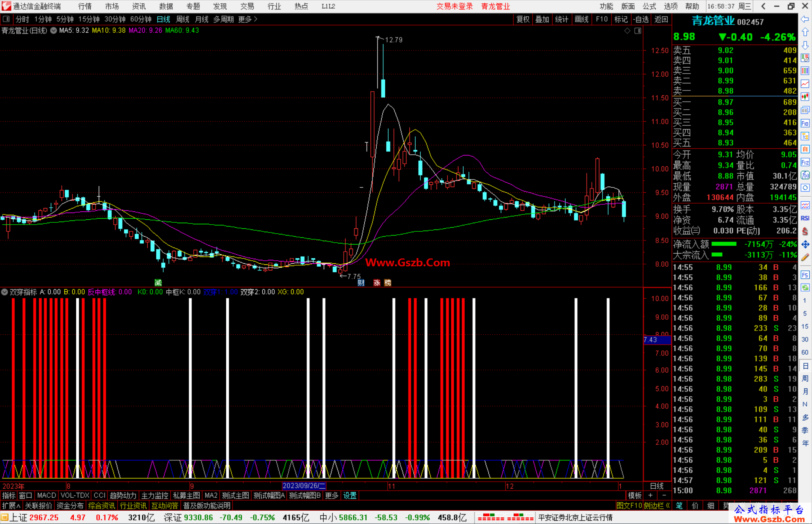Image resolution: width=812 pixels, height=524 pixels.
Task: Click the blue four-way move arrows icon
Action: (x=805, y=245)
